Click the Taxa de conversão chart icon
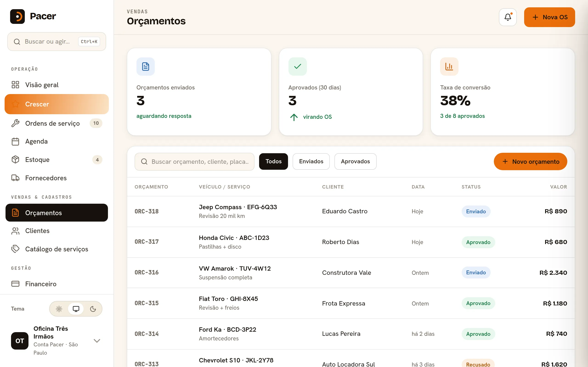This screenshot has height=367, width=588. (449, 67)
